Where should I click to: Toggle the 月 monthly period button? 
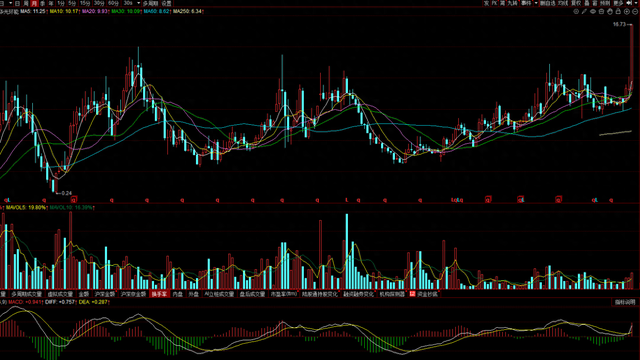(34, 3)
